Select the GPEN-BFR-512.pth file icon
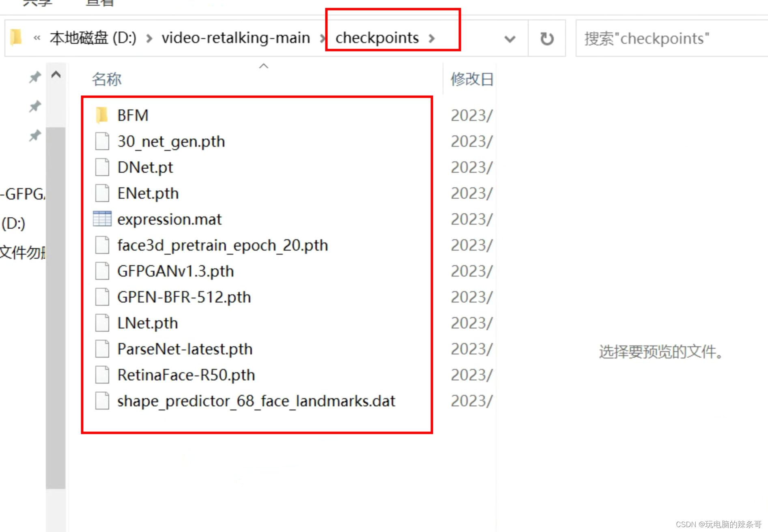 (102, 297)
